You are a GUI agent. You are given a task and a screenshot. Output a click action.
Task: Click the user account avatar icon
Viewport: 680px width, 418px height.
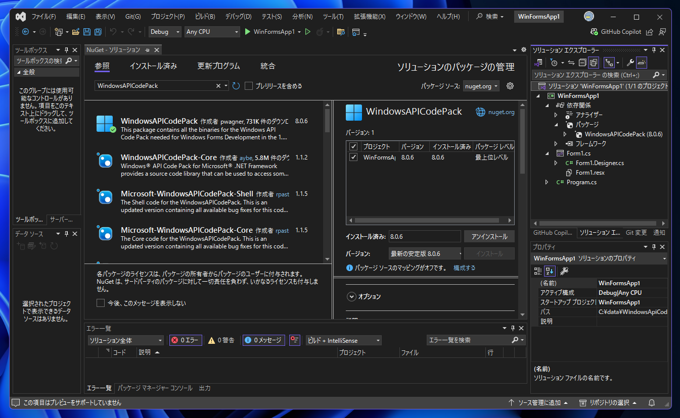(588, 16)
